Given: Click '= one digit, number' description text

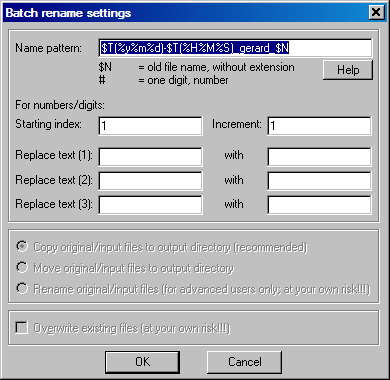Looking at the screenshot, I should pos(184,80).
